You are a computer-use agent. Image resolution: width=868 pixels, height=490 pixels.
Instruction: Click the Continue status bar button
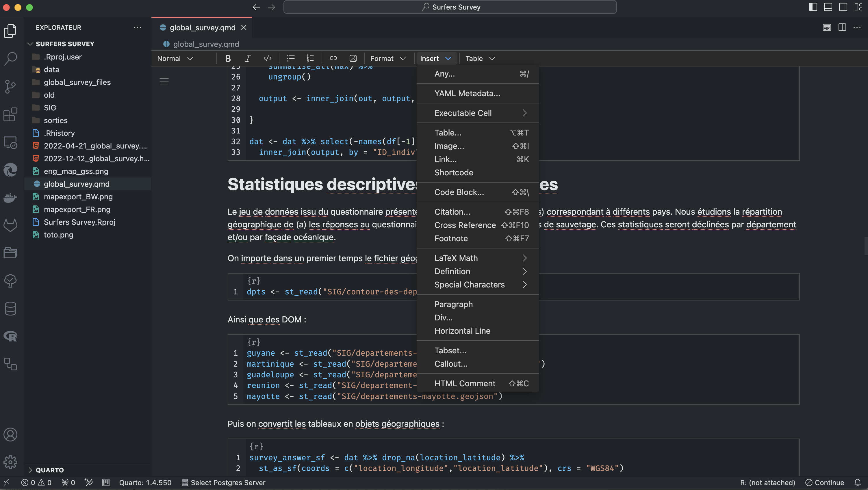point(825,482)
